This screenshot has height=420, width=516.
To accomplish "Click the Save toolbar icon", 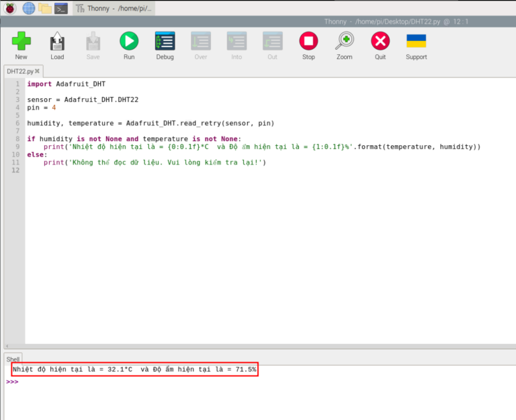I will [x=93, y=42].
